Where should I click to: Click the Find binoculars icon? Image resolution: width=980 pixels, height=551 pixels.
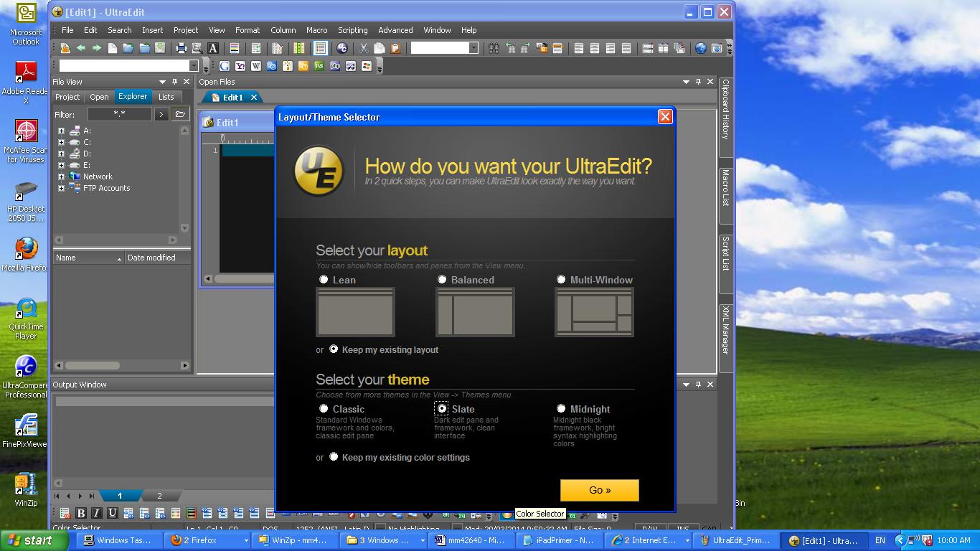click(494, 48)
